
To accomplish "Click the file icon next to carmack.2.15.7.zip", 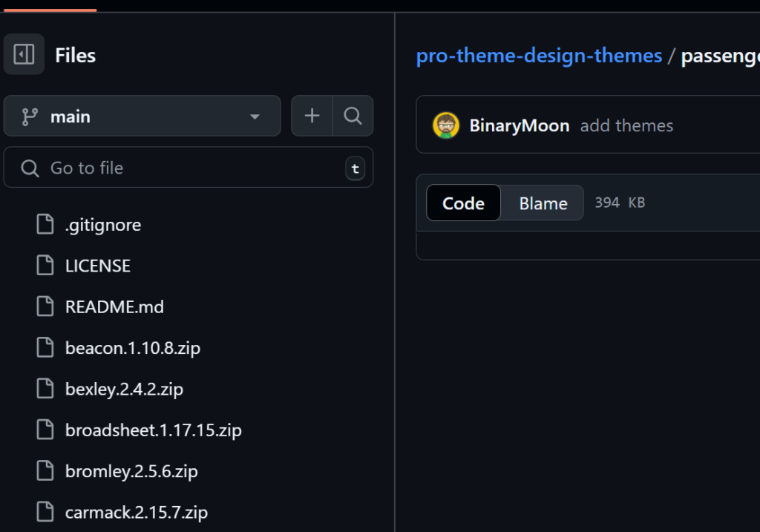I will click(45, 512).
